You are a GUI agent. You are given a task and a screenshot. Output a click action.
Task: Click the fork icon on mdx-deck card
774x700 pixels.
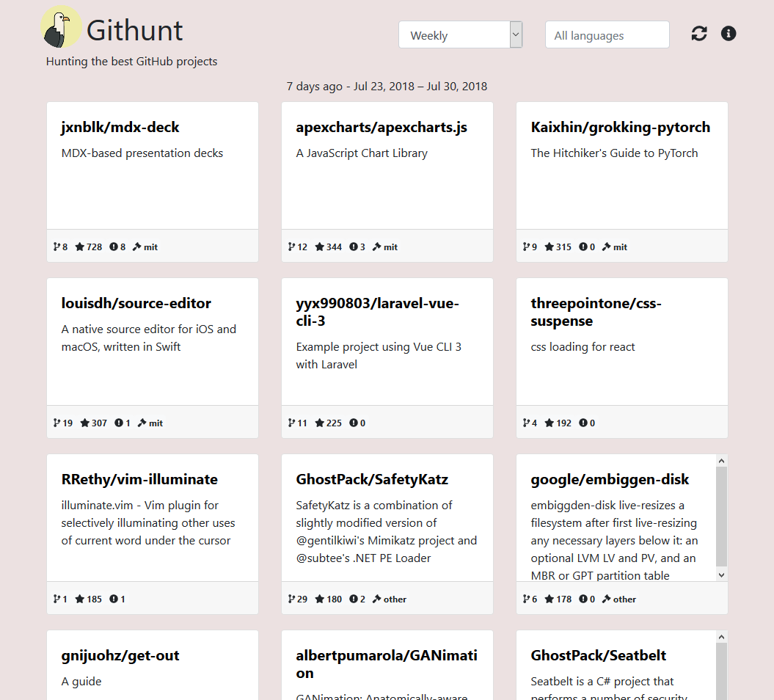(x=56, y=247)
